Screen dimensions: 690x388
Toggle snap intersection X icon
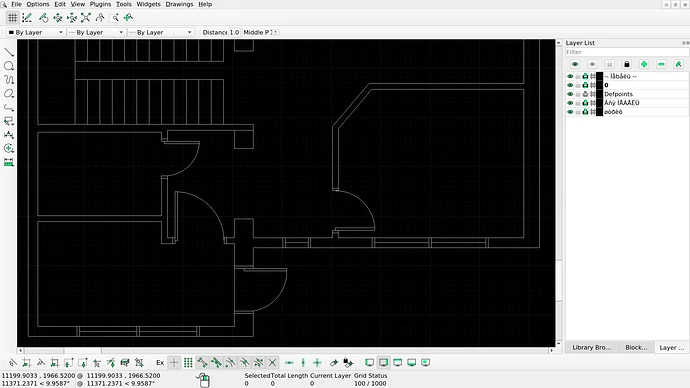pos(272,363)
